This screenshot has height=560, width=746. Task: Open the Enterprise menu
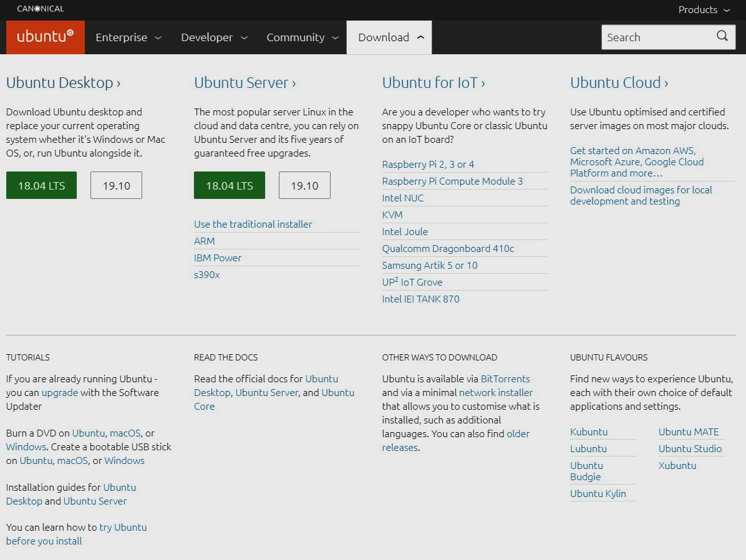coord(128,37)
